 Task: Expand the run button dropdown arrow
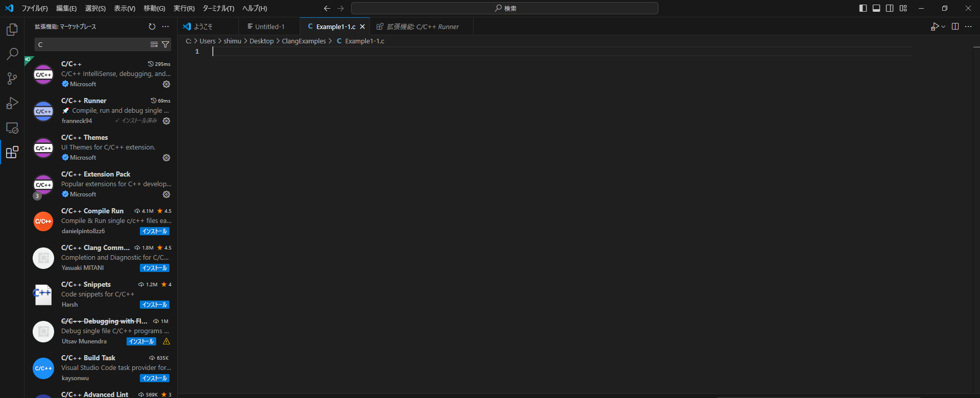tap(943, 27)
